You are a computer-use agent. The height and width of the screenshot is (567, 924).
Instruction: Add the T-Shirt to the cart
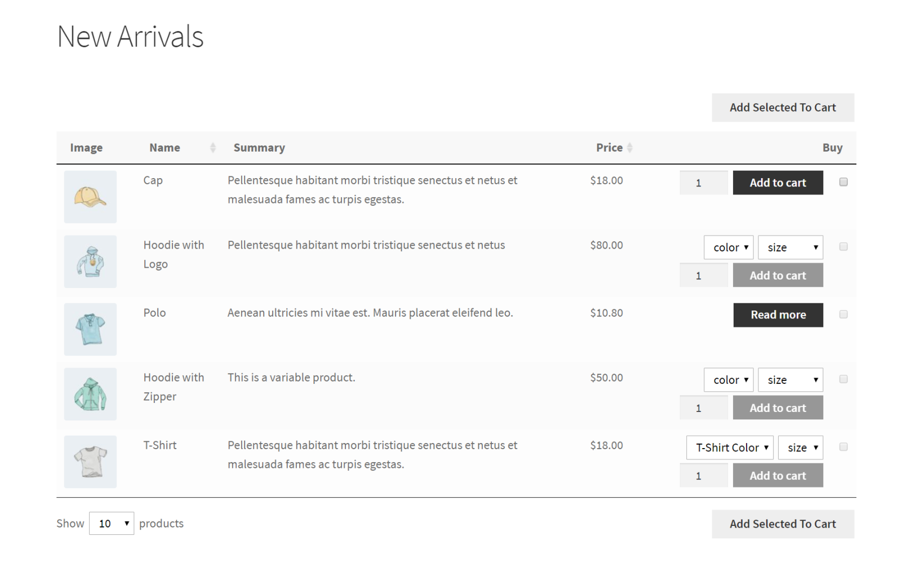tap(778, 475)
